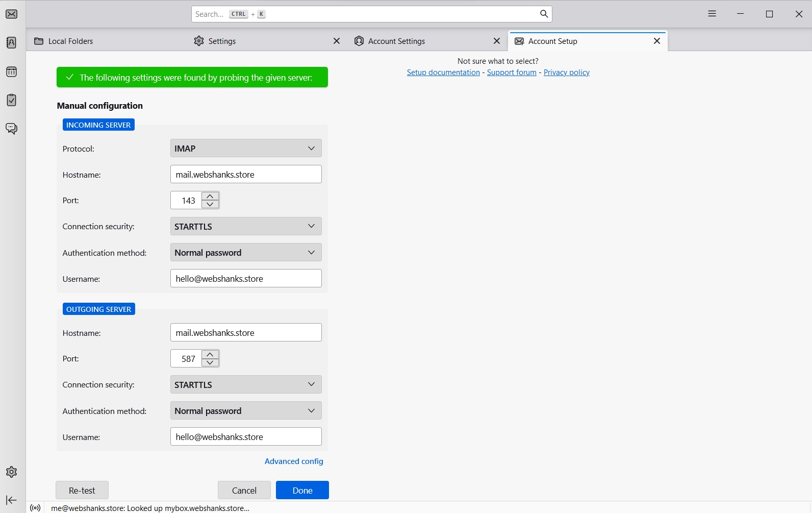This screenshot has height=513, width=812.
Task: Click the incoming Hostname field
Action: (245, 175)
